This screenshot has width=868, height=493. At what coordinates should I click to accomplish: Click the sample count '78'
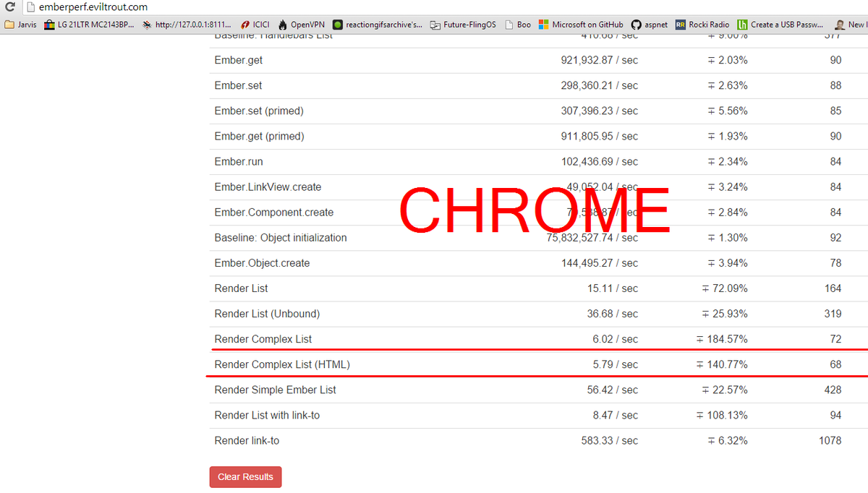pyautogui.click(x=835, y=263)
